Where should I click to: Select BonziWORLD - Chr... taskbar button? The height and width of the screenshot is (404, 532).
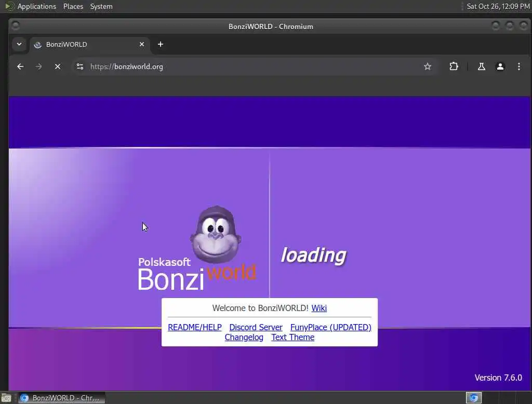61,398
